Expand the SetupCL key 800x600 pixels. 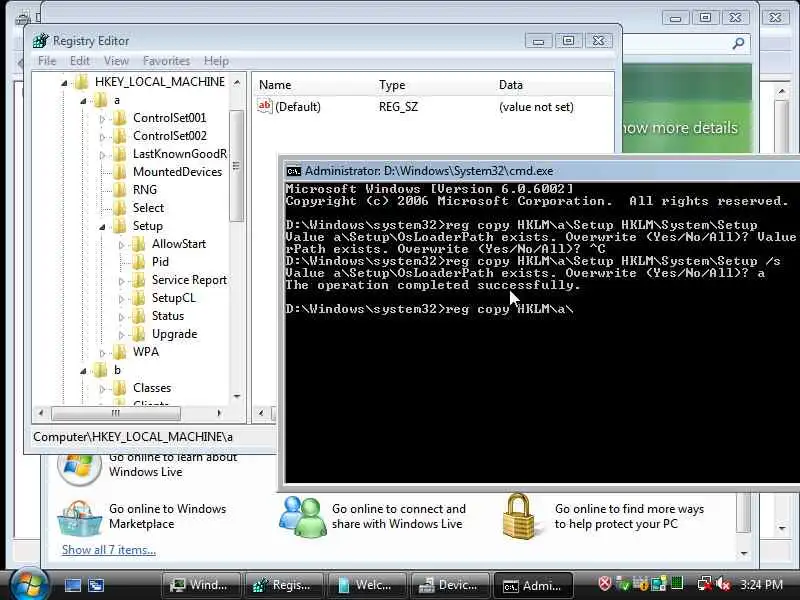(121, 299)
